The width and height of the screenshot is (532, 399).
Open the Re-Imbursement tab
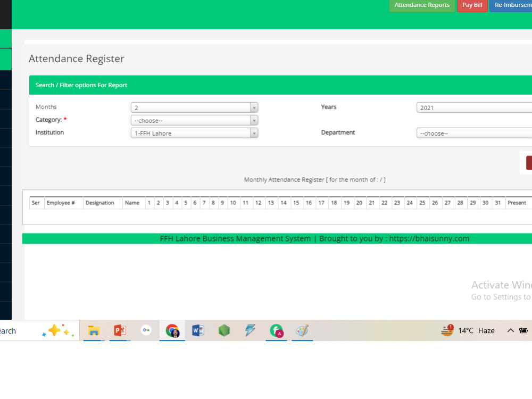511,5
